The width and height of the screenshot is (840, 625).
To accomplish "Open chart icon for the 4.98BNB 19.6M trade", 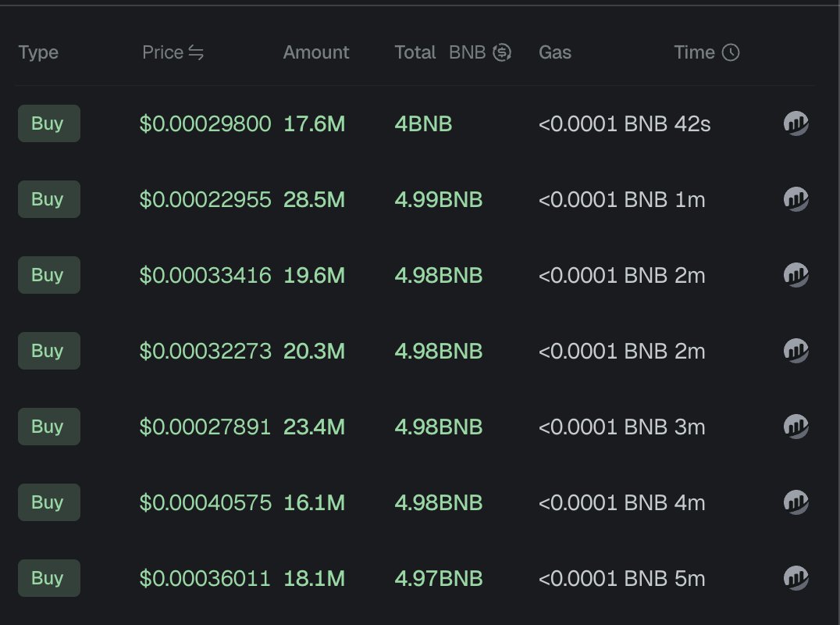I will tap(796, 275).
